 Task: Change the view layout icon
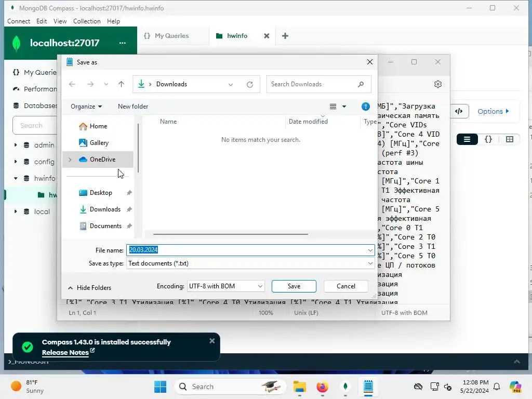pyautogui.click(x=333, y=107)
